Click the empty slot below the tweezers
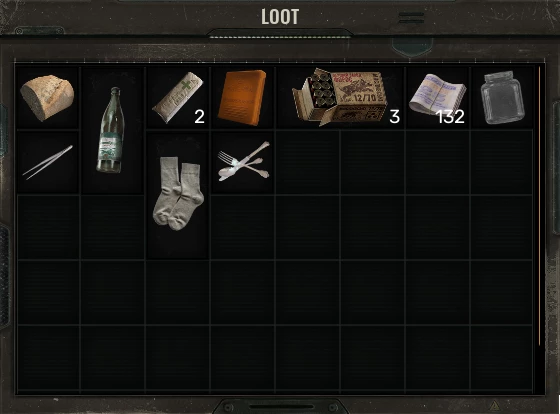The image size is (560, 414). pyautogui.click(x=48, y=228)
